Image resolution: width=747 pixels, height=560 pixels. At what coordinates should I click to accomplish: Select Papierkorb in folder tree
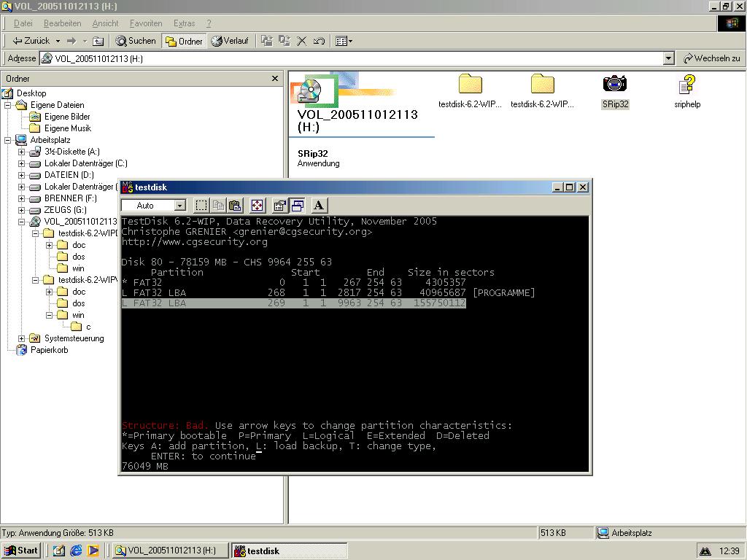49,350
